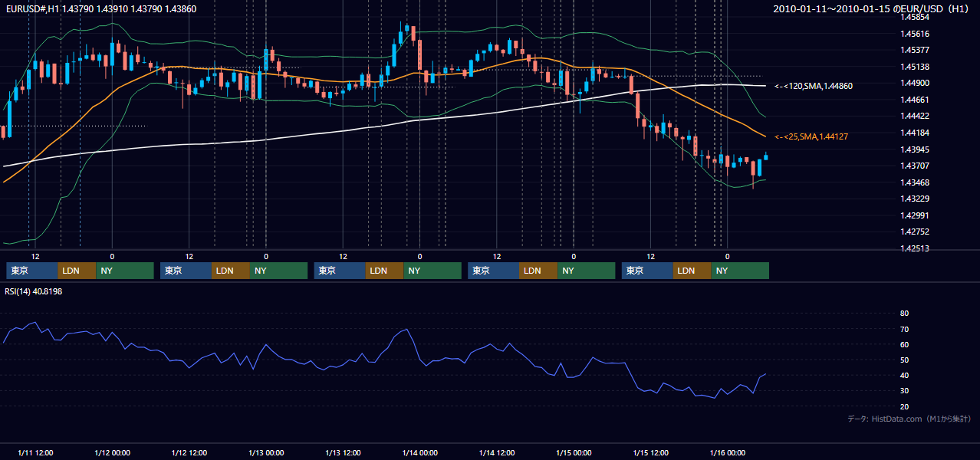Select the LDN session block for 1/15

coord(692,271)
